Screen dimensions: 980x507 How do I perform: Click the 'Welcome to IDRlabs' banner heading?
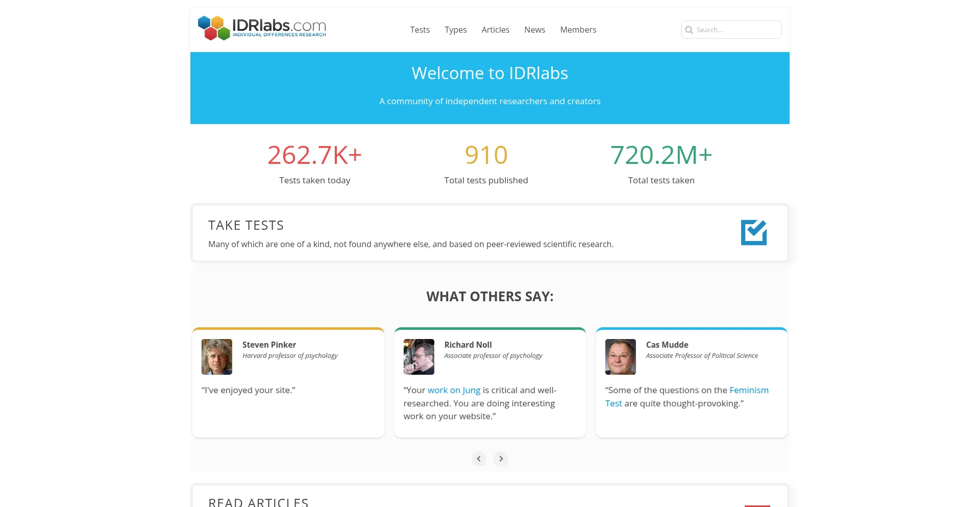[490, 73]
